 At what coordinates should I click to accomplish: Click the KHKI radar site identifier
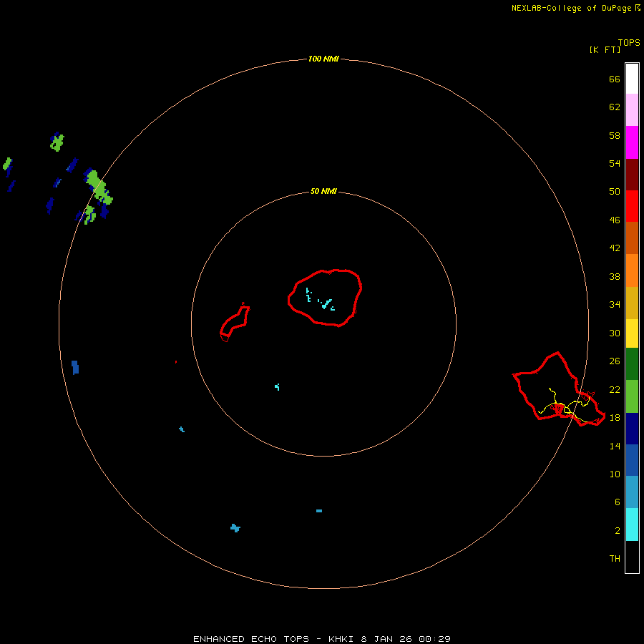pyautogui.click(x=342, y=639)
